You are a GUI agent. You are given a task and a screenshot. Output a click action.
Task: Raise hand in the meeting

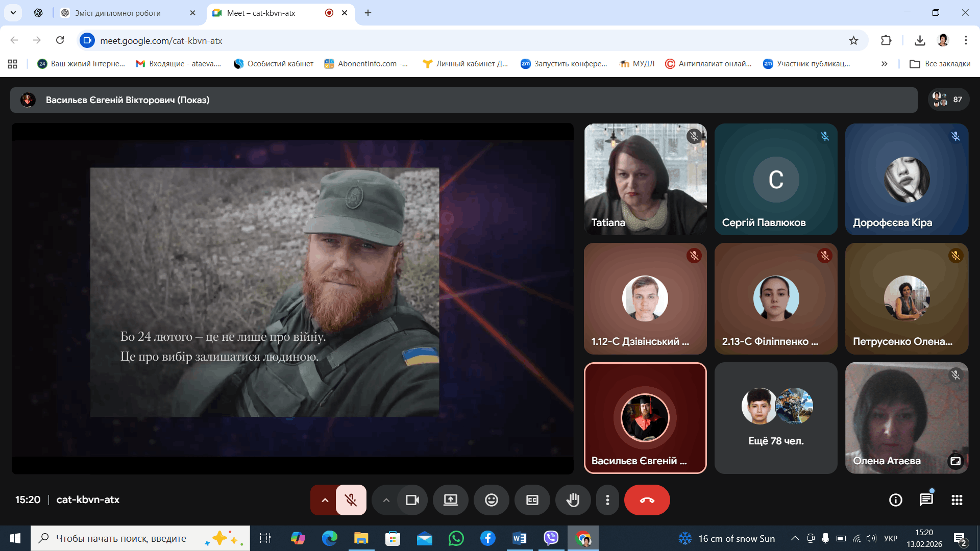[x=573, y=500]
